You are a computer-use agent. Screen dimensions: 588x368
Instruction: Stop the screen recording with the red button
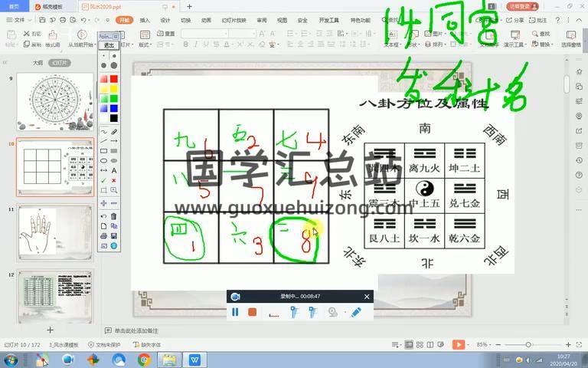click(252, 312)
